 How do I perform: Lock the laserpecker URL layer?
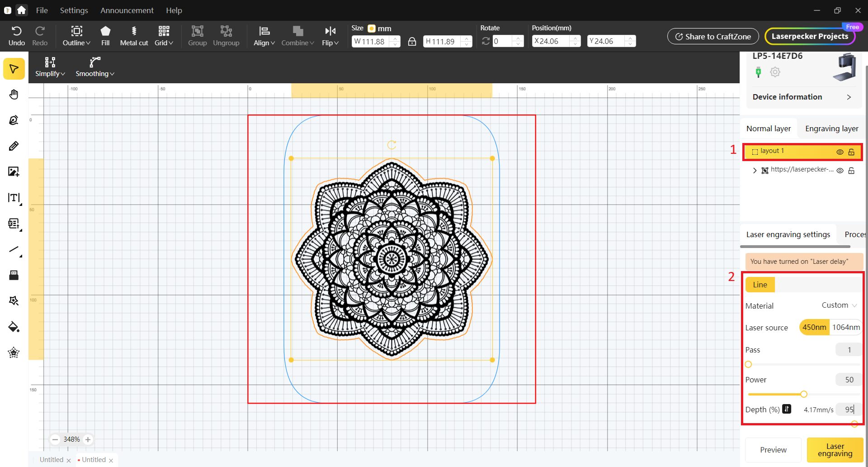pos(851,171)
